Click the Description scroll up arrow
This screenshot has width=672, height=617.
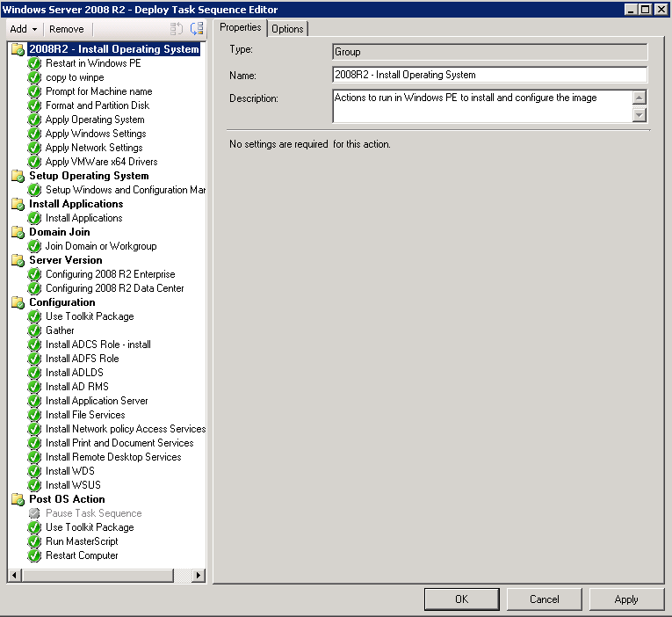pos(639,98)
